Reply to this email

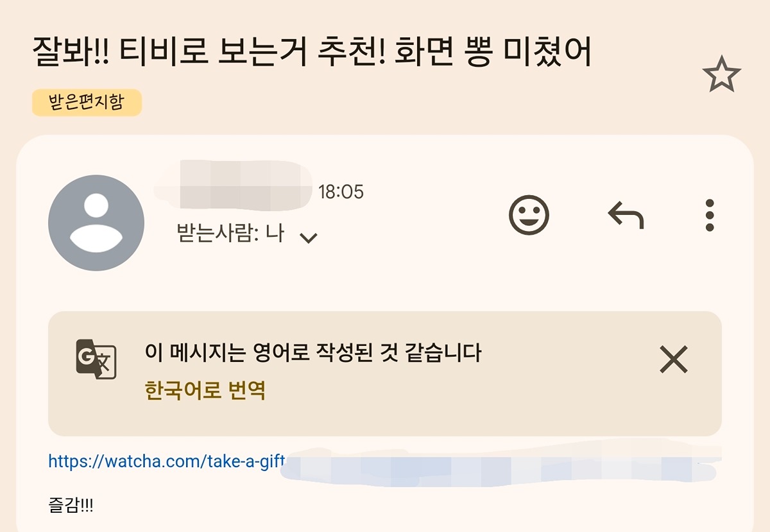point(626,215)
